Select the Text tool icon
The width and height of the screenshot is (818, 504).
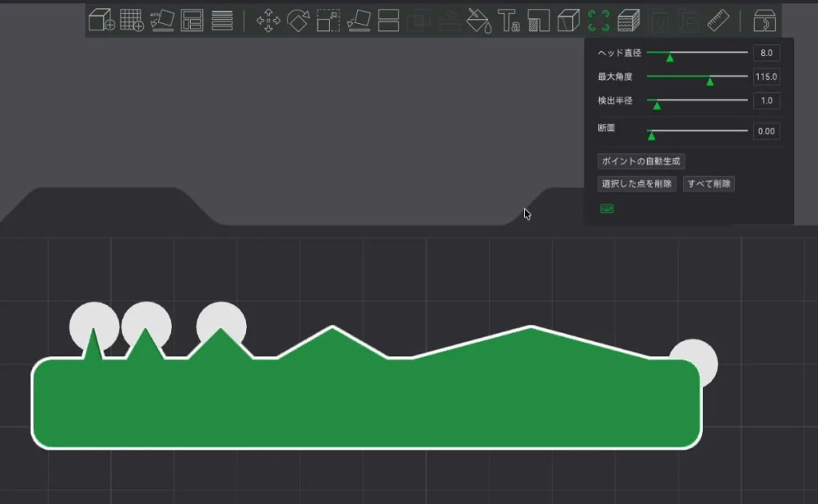(509, 21)
